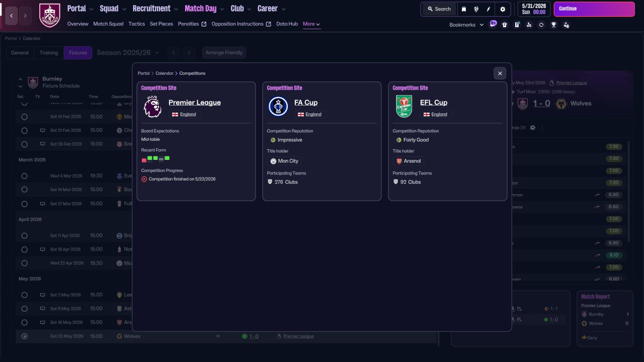Click the date and time display 5/31/2026
Screen dimensions: 644x362
tap(533, 9)
